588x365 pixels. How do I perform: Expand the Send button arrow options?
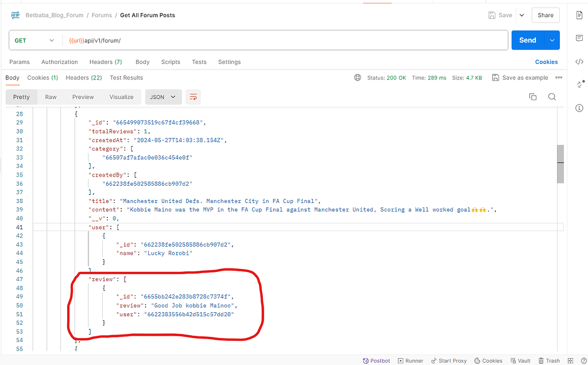pyautogui.click(x=552, y=40)
